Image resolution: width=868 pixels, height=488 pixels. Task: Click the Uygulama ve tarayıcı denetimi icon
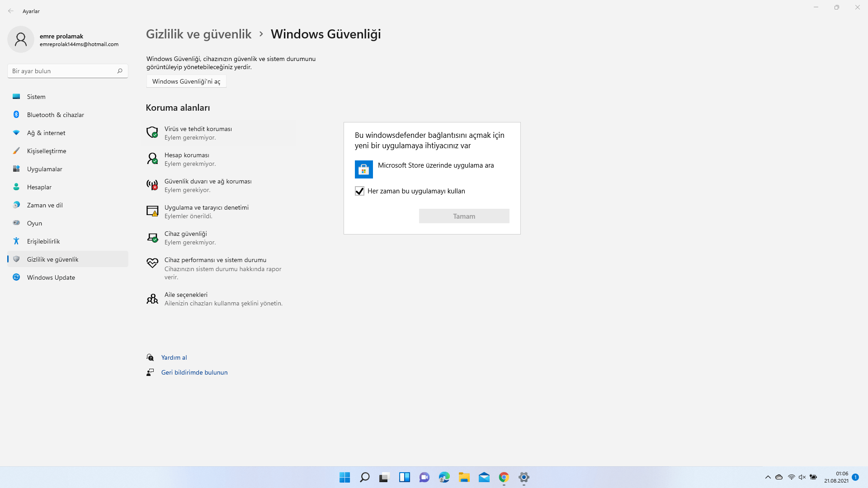152,211
